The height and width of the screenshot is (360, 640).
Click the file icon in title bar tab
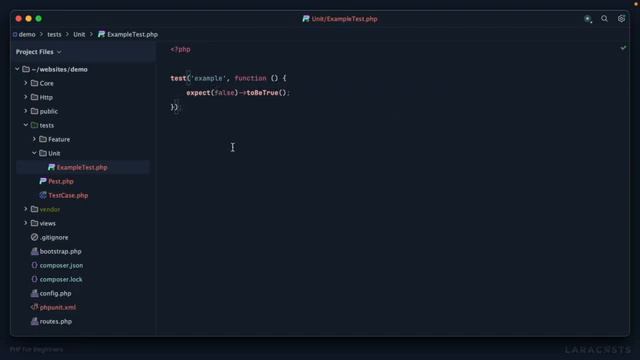[306, 19]
